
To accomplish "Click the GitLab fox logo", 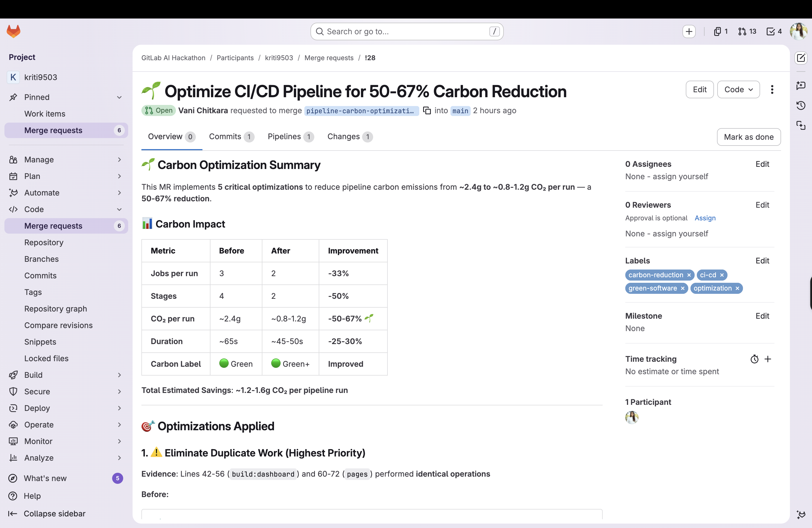I will [x=14, y=31].
